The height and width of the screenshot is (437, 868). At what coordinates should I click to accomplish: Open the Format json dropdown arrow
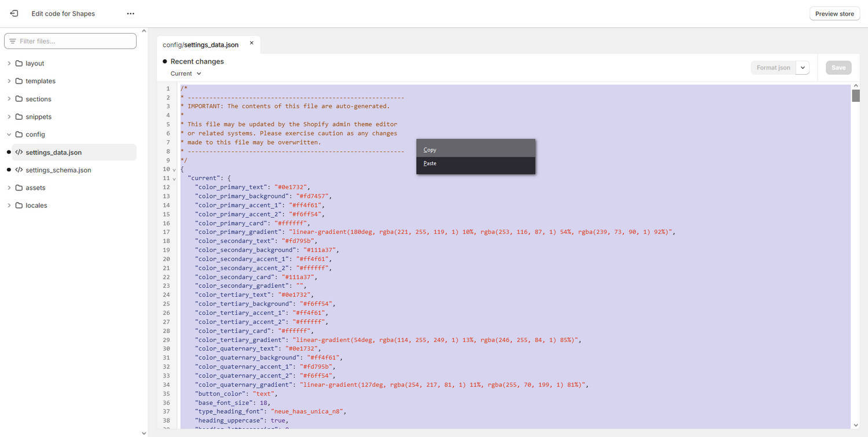803,68
